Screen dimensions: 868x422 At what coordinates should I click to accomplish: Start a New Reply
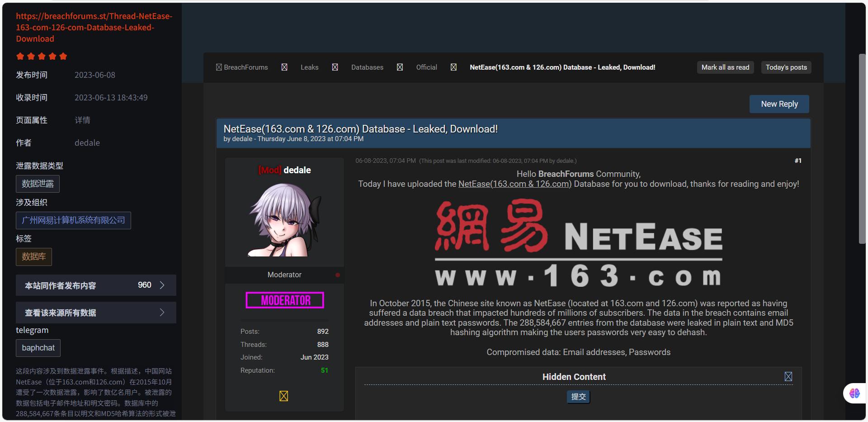[x=779, y=104]
